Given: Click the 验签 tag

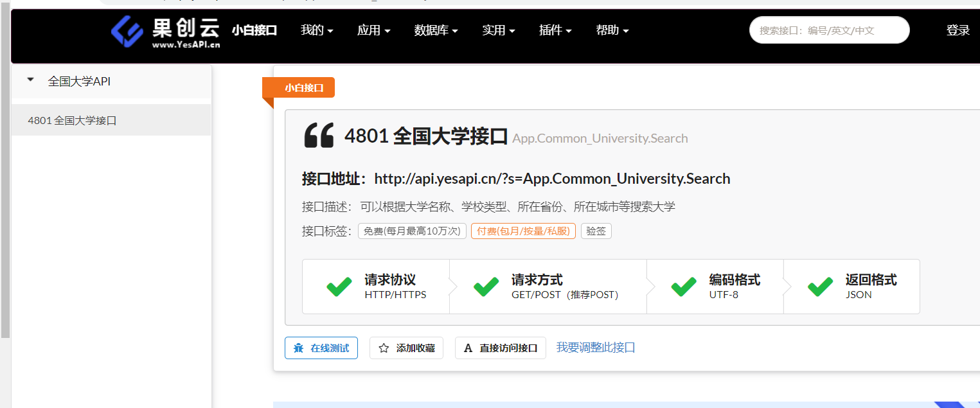Looking at the screenshot, I should 596,231.
